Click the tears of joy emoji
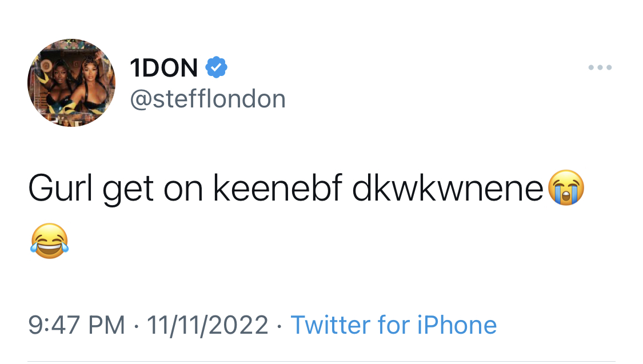Screen dimensions: 643x364 pos(49,241)
